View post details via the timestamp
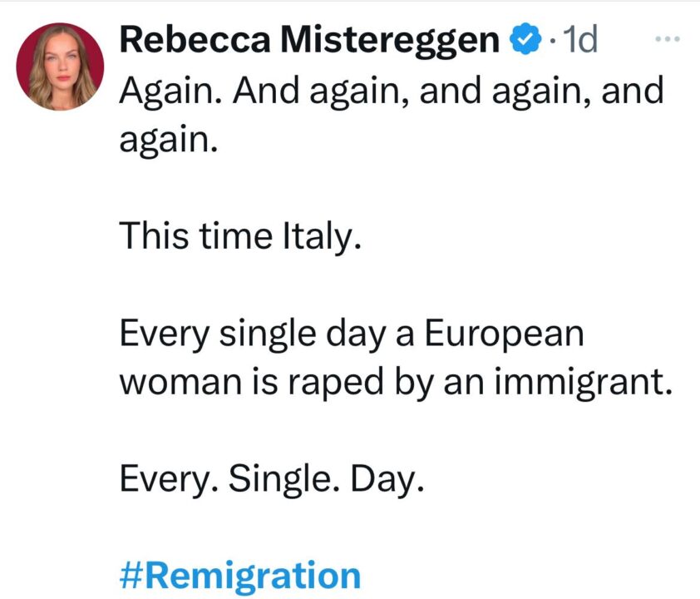This screenshot has width=700, height=599. pyautogui.click(x=579, y=40)
